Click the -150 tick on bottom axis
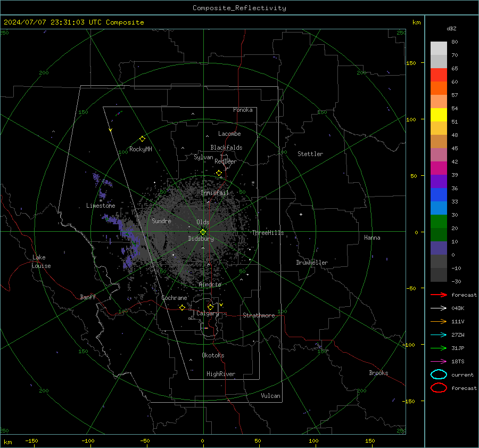This screenshot has height=448, width=479. 31,441
